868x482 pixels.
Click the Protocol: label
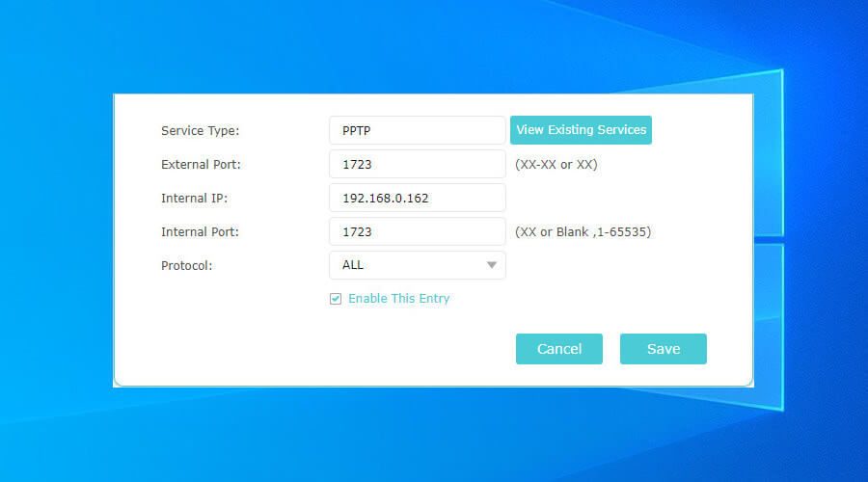[186, 266]
